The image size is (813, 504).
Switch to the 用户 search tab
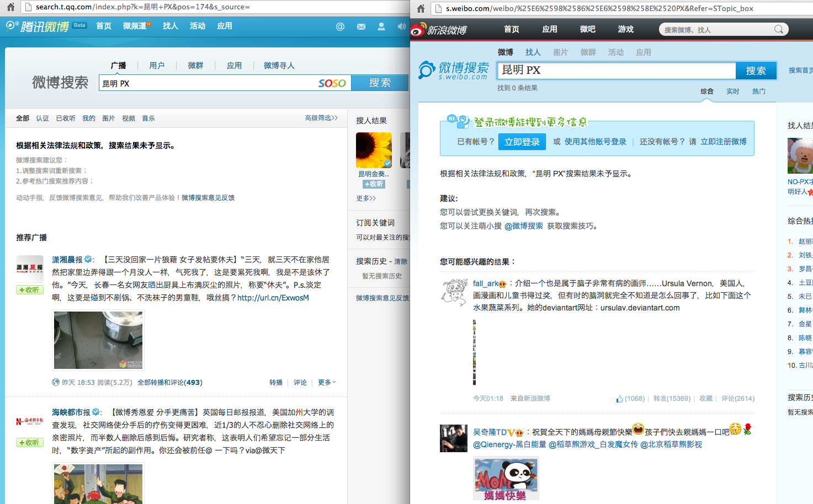[x=157, y=66]
